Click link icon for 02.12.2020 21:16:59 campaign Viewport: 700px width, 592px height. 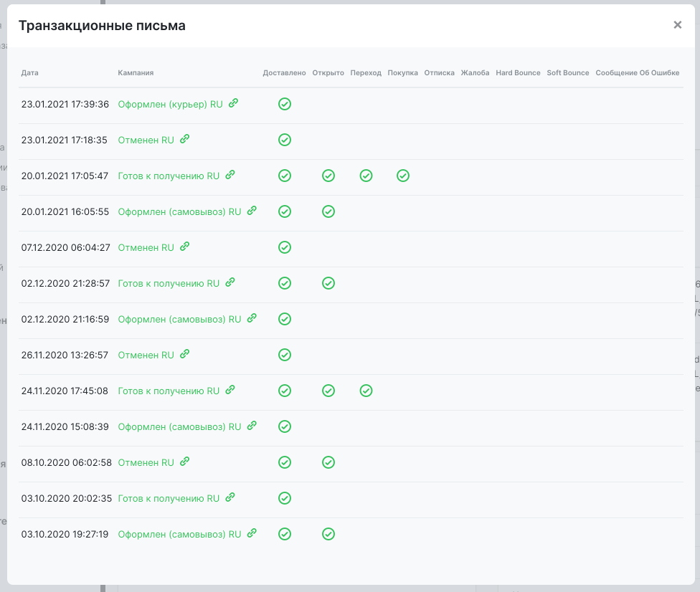click(x=252, y=318)
